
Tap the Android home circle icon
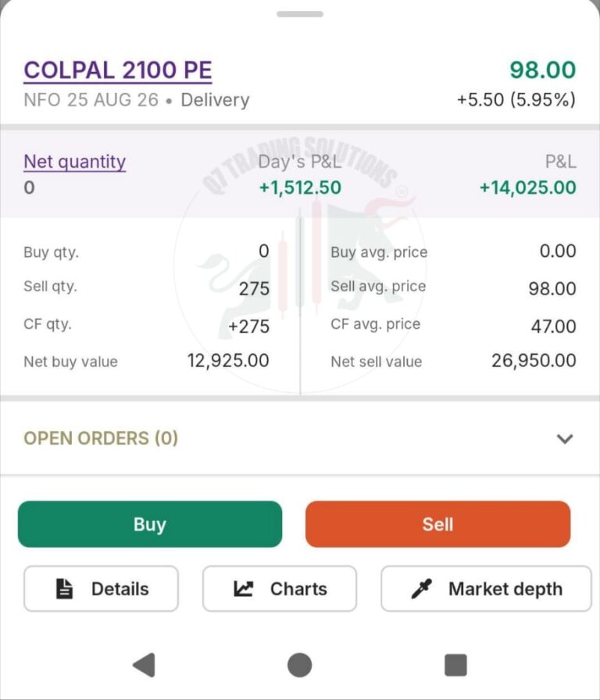click(x=299, y=665)
